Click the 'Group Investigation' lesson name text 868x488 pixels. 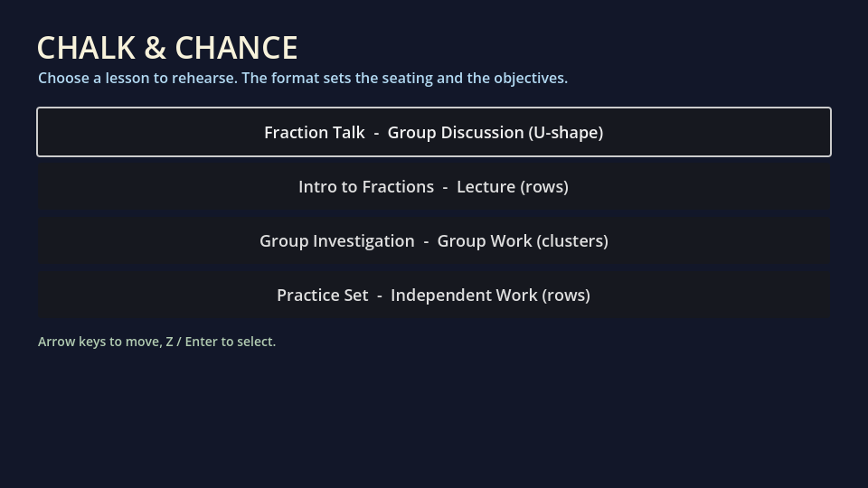337,241
